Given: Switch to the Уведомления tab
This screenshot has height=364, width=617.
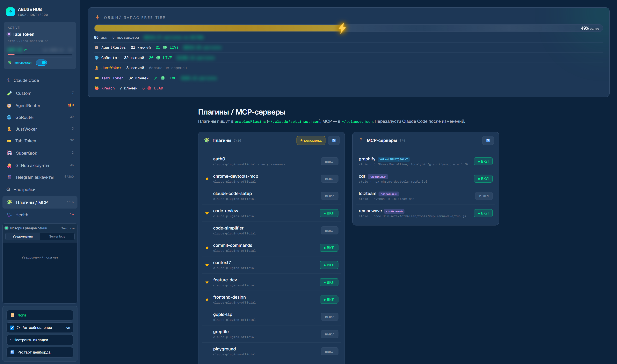Looking at the screenshot, I should [23, 236].
